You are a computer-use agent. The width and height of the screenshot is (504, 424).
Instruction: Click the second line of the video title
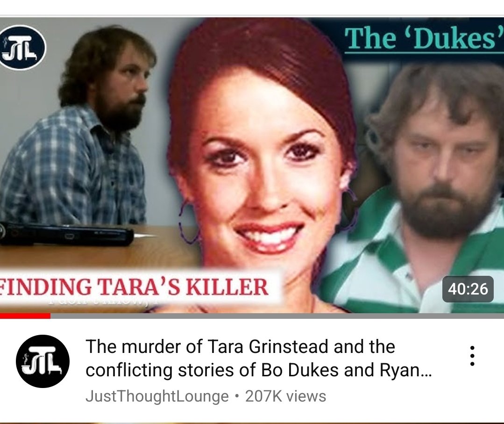tap(259, 370)
